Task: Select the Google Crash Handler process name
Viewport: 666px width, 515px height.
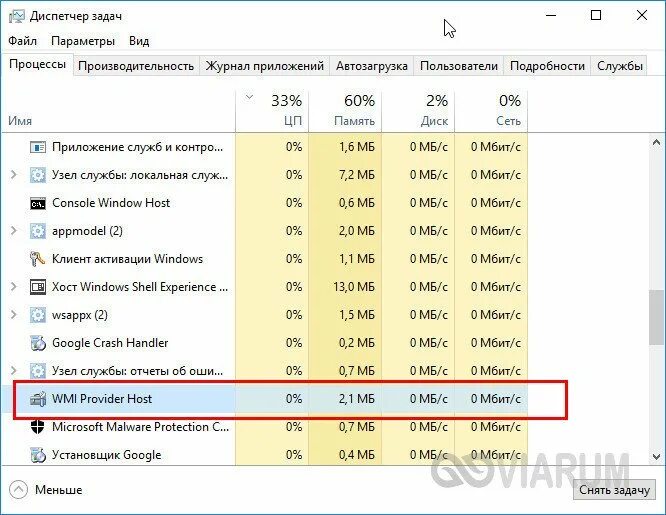Action: coord(110,343)
